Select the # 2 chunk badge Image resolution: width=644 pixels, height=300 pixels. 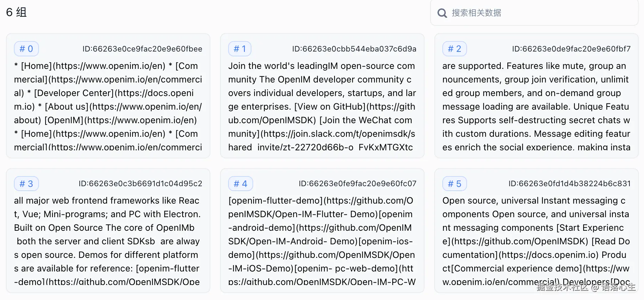point(454,49)
